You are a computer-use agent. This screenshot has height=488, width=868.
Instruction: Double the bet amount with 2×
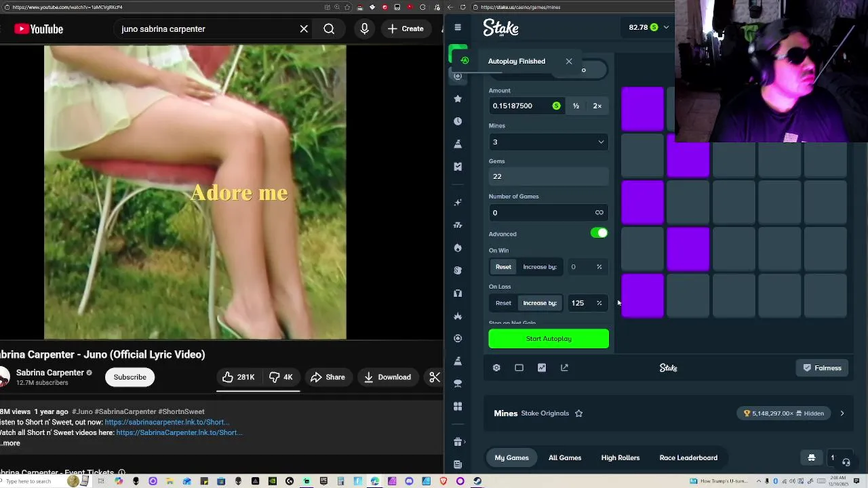tap(597, 106)
